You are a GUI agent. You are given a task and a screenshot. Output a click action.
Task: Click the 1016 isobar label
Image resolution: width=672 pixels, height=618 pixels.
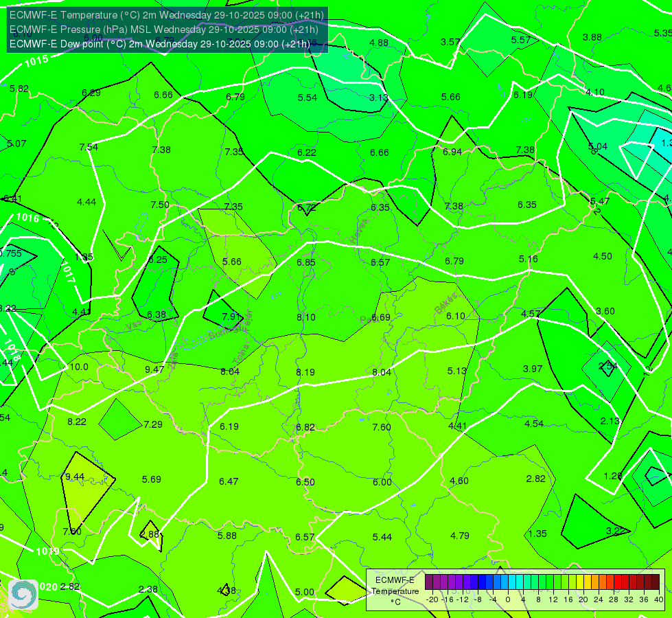click(x=28, y=218)
